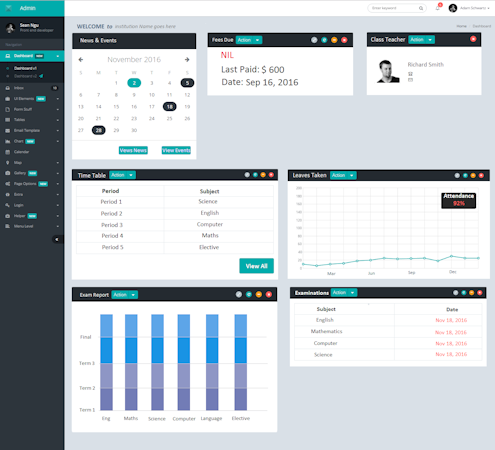Select November 28 on the calendar
The image size is (495, 450).
[99, 130]
